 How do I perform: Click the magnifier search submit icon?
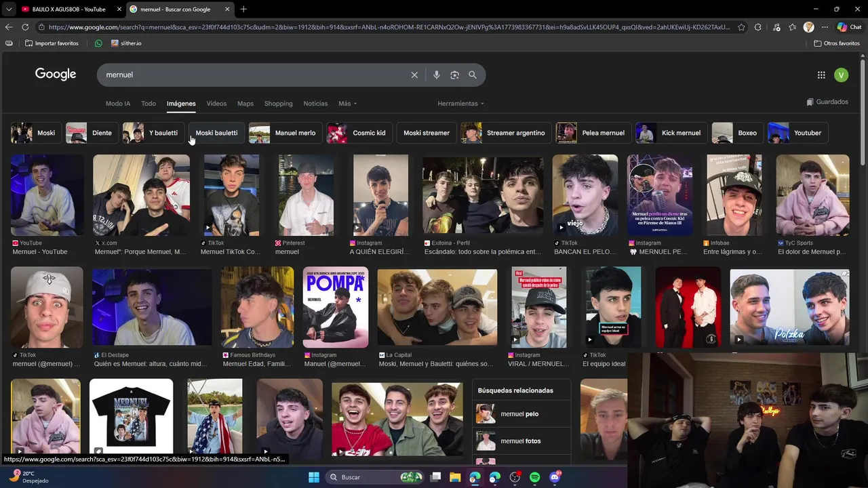pos(473,75)
